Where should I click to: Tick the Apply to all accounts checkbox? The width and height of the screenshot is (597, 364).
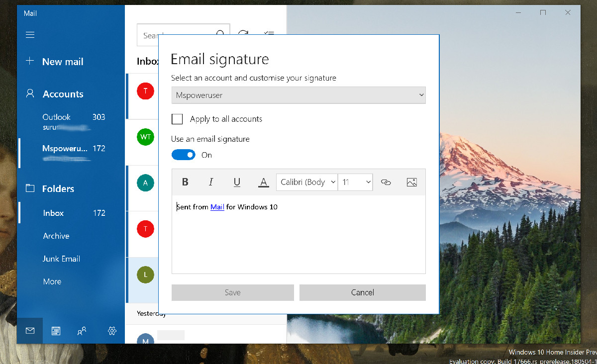177,119
